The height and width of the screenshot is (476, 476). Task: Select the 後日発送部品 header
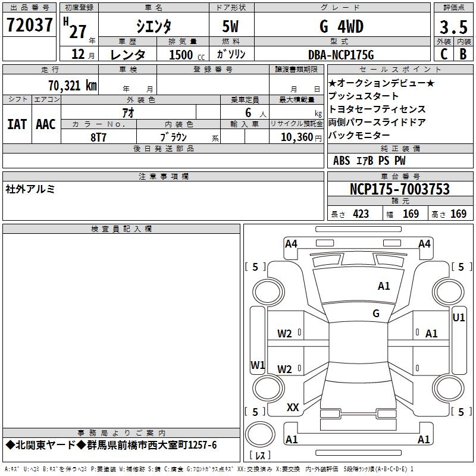163,148
